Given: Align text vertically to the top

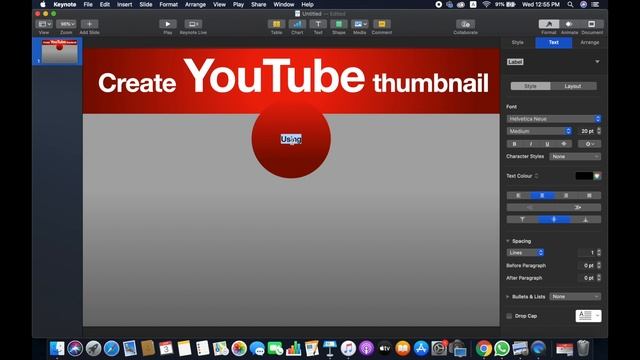Looking at the screenshot, I should point(522,220).
